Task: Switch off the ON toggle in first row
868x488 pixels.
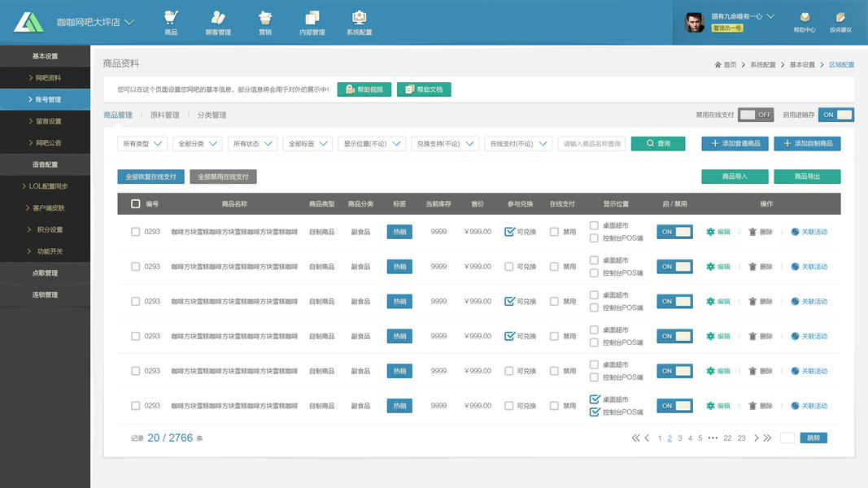Action: (674, 232)
